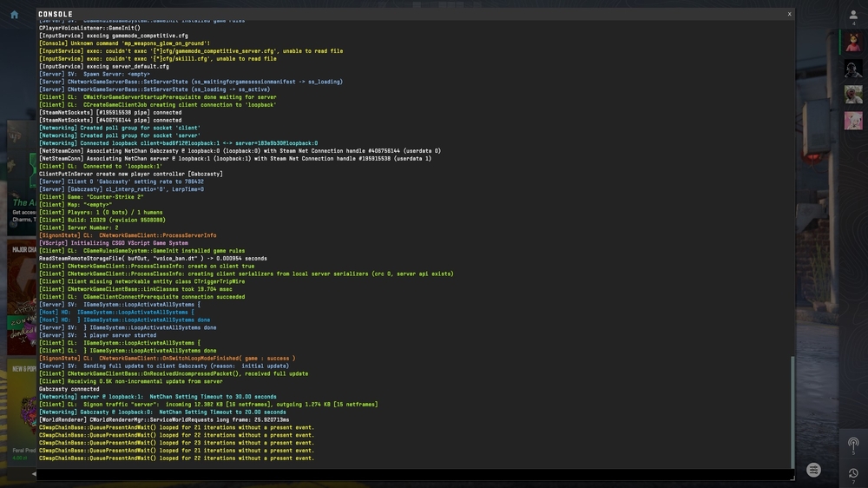Select line "execing server_default.cfg"
Viewport: 868px width, 488px height.
pos(104,67)
